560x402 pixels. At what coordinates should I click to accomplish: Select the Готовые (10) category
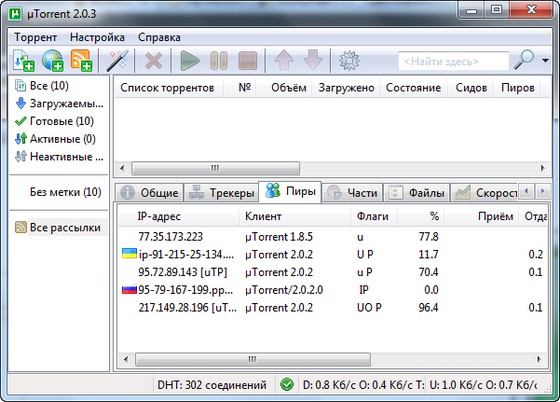(x=54, y=121)
